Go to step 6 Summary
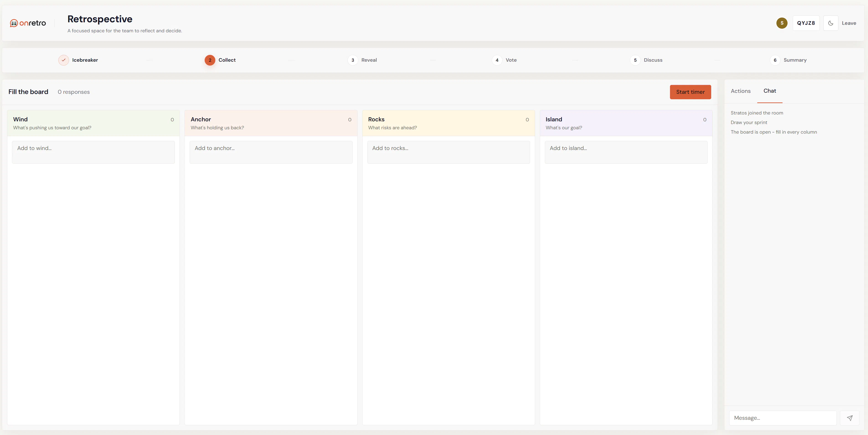The width and height of the screenshot is (868, 435). (788, 60)
